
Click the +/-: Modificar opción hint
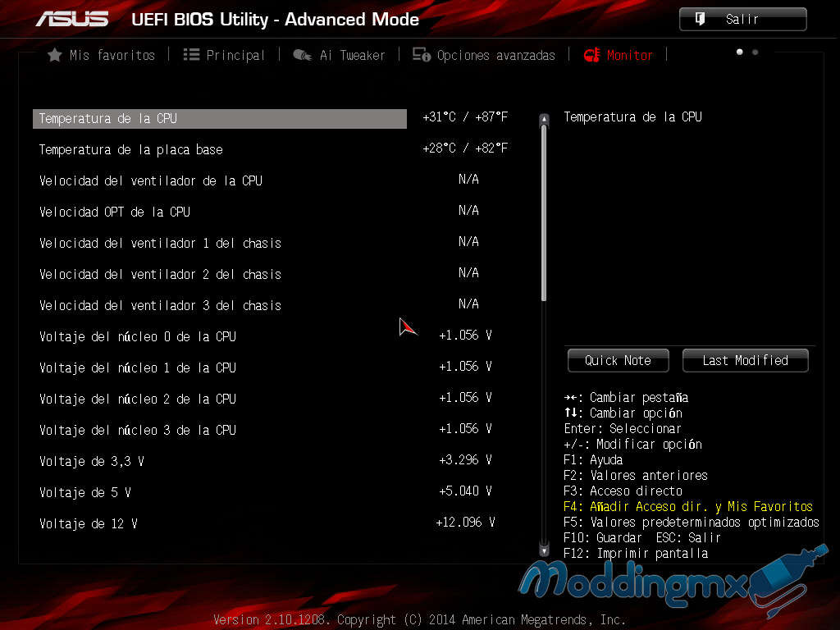pos(632,444)
